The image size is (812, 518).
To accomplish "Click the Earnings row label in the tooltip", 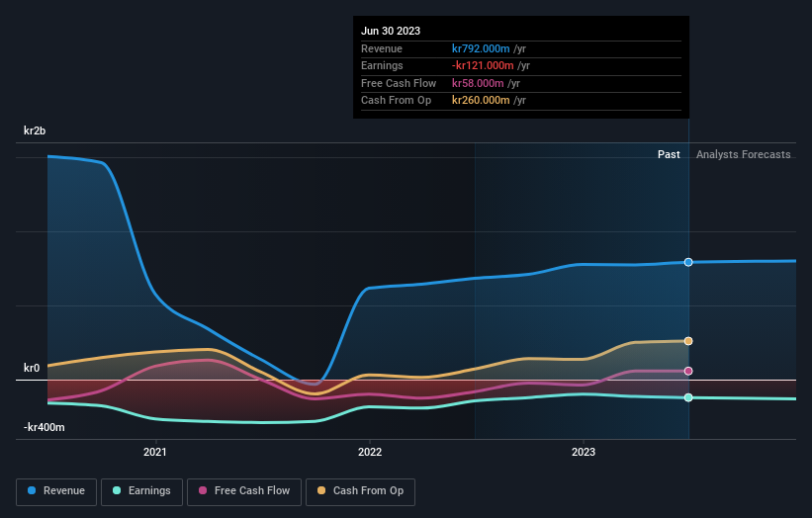I will 382,65.
